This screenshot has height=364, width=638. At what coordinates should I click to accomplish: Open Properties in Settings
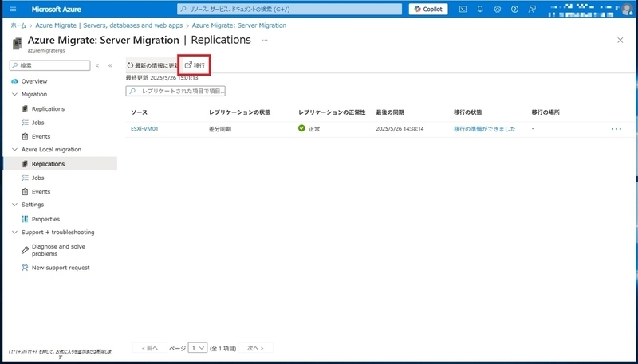(45, 219)
